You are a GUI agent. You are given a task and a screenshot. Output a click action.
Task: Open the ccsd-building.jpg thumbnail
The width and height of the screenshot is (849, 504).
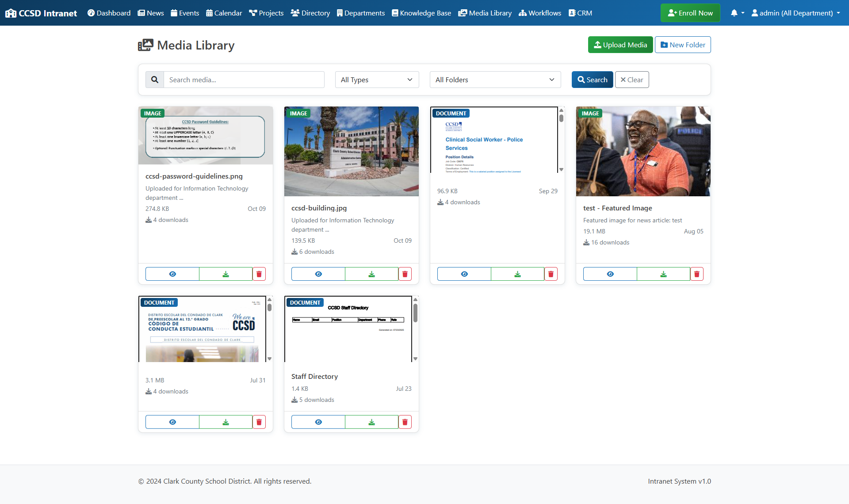(351, 151)
